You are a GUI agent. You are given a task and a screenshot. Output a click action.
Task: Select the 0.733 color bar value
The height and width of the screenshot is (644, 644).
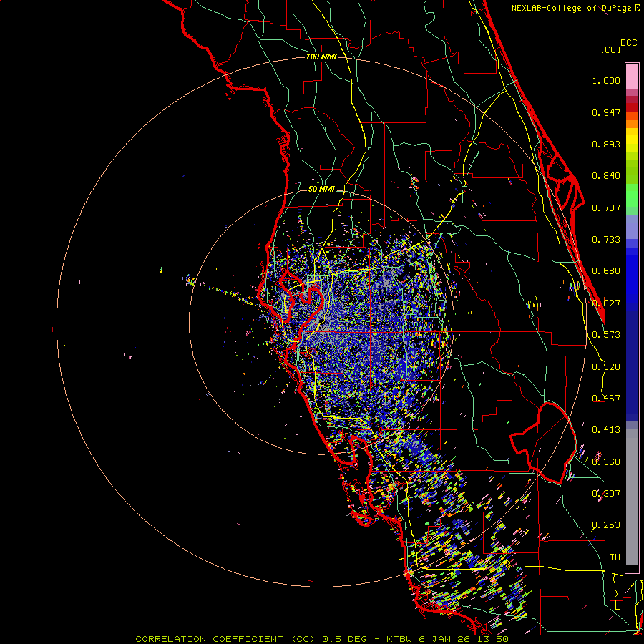[x=606, y=240]
